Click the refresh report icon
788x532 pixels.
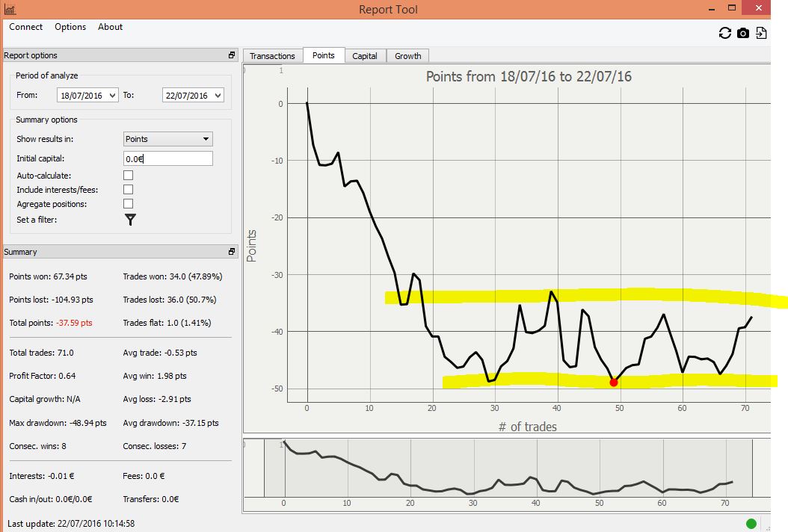tap(724, 33)
